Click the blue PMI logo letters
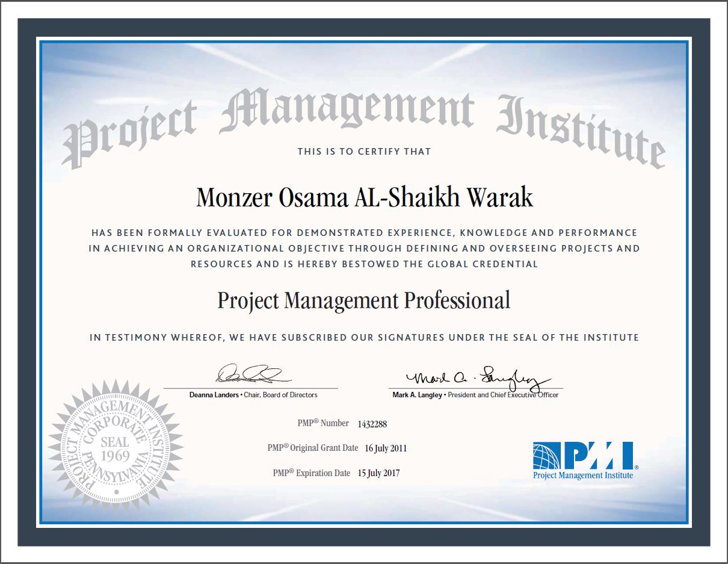Viewport: 728px width, 564px height. pos(598,456)
